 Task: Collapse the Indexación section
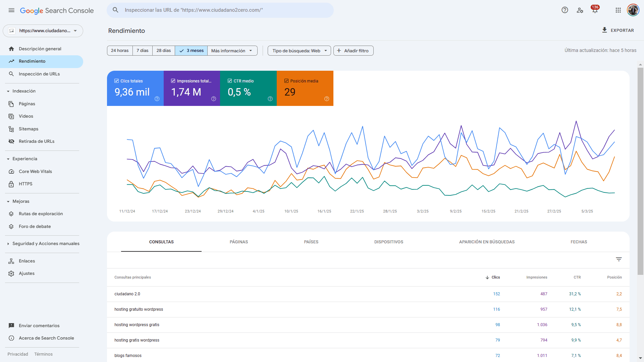(8, 91)
